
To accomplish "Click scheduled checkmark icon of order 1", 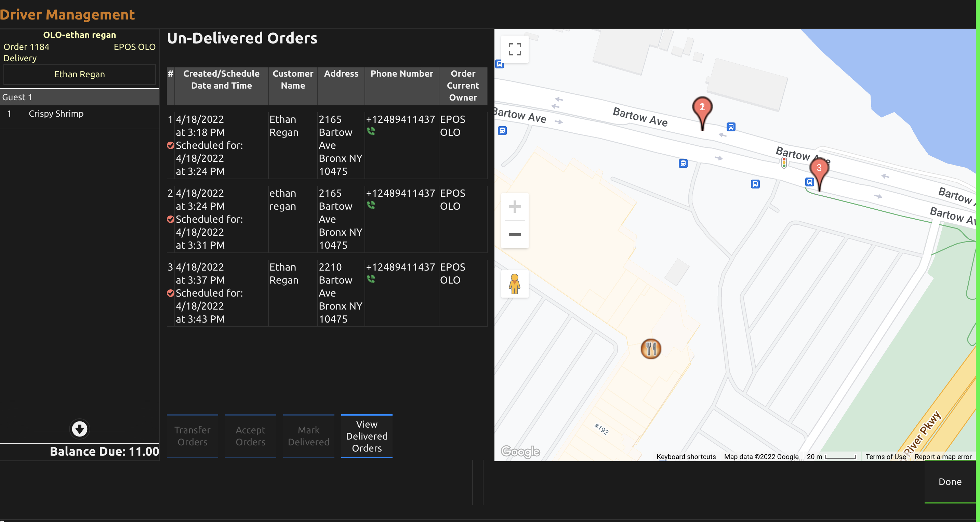I will point(170,145).
